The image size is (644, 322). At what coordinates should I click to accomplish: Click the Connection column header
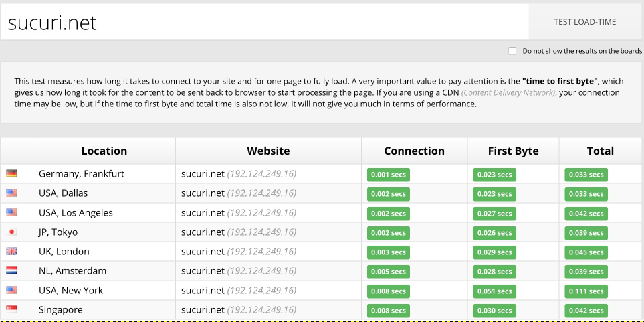(x=414, y=151)
